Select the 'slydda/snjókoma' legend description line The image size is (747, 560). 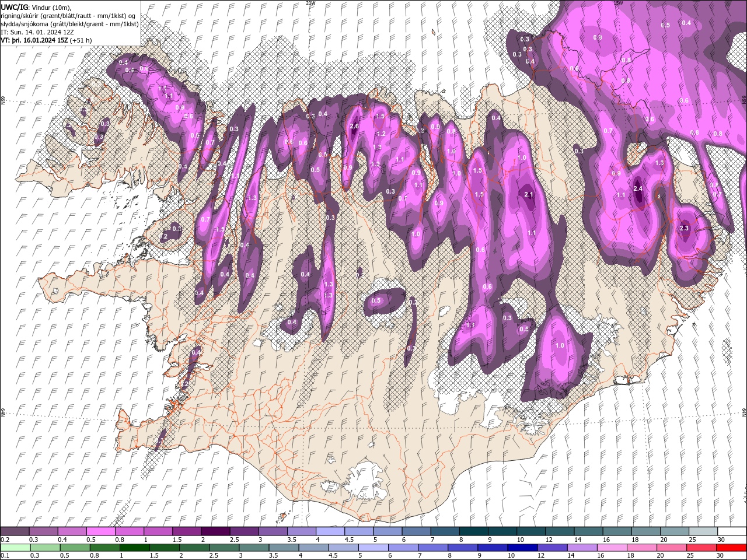click(x=70, y=24)
